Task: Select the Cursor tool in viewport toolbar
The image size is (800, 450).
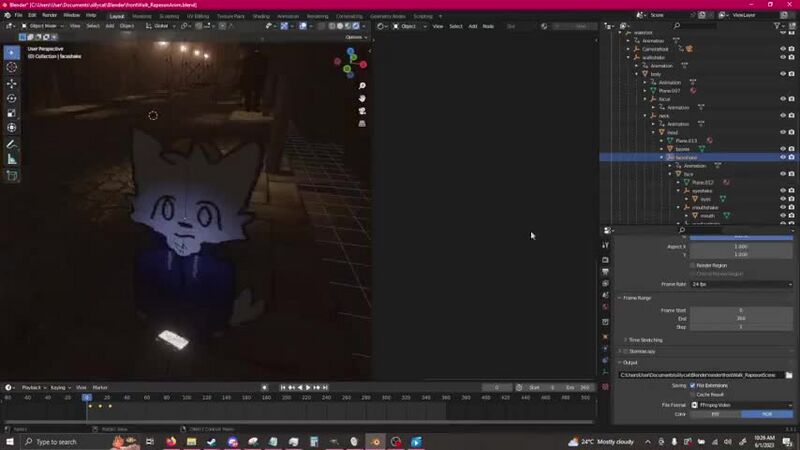Action: 12,67
